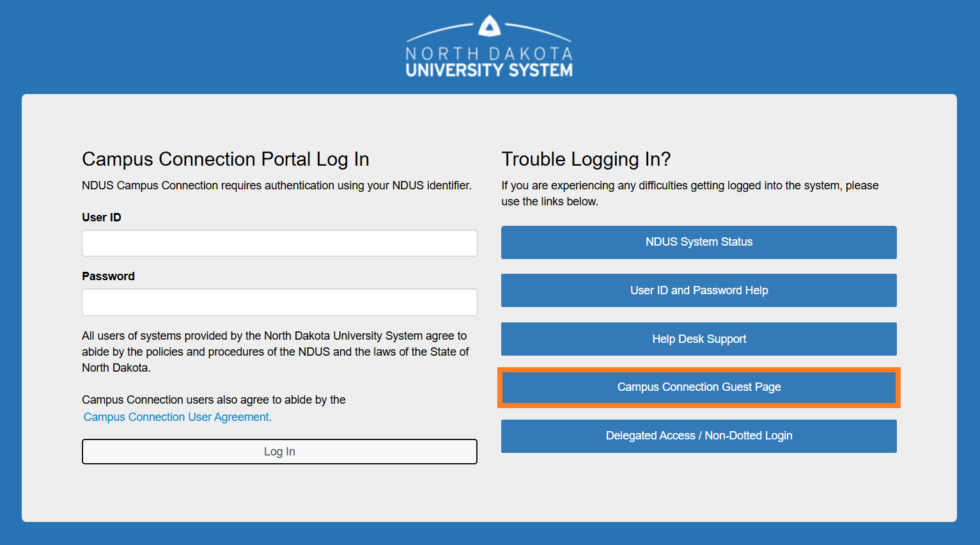Click the 'Password' label
980x545 pixels.
click(x=108, y=276)
